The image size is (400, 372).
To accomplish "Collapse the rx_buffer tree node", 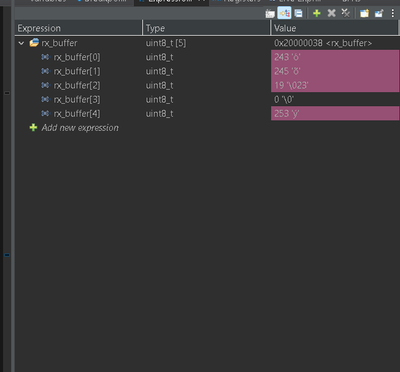I will click(21, 43).
